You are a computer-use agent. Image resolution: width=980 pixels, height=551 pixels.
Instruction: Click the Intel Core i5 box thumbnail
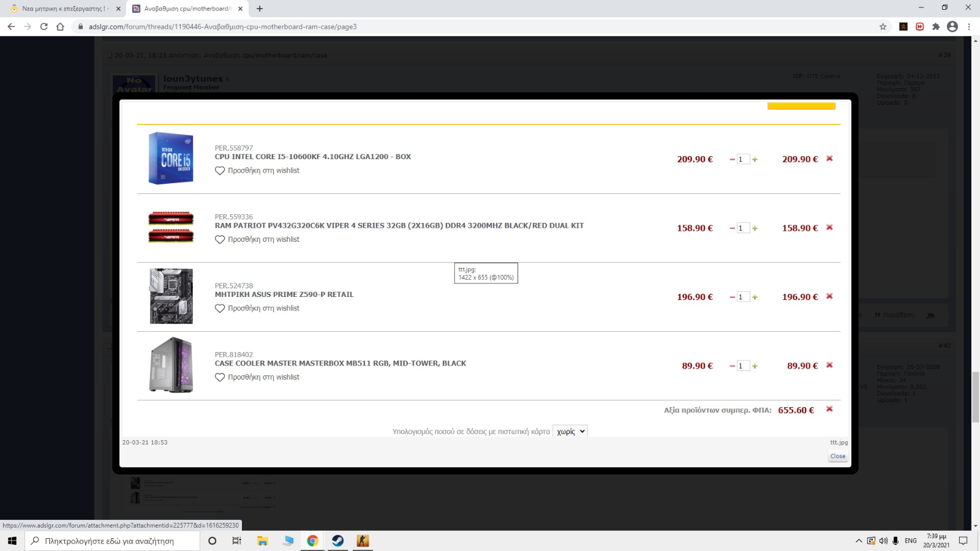171,159
